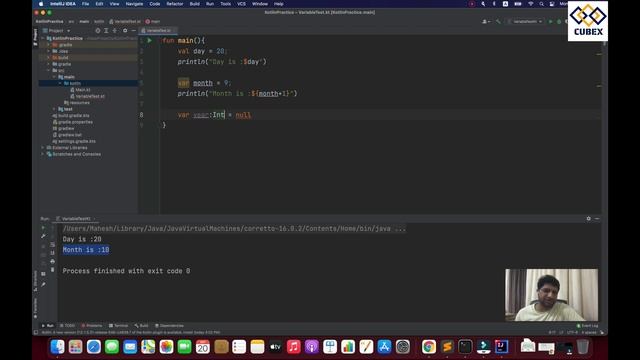Open the Code menu
This screenshot has width=640, height=360.
point(155,4)
